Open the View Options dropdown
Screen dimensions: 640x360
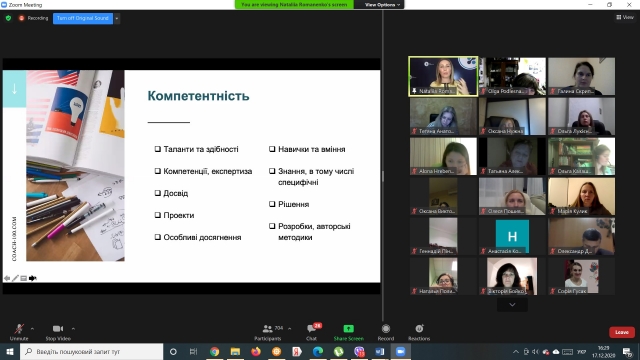pyautogui.click(x=382, y=4)
